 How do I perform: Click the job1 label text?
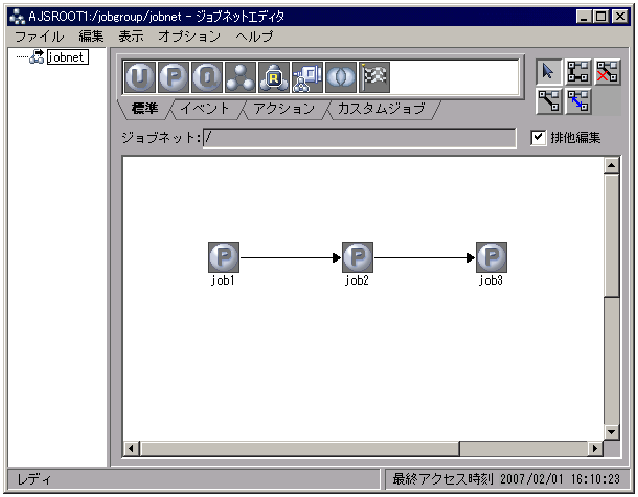[223, 280]
